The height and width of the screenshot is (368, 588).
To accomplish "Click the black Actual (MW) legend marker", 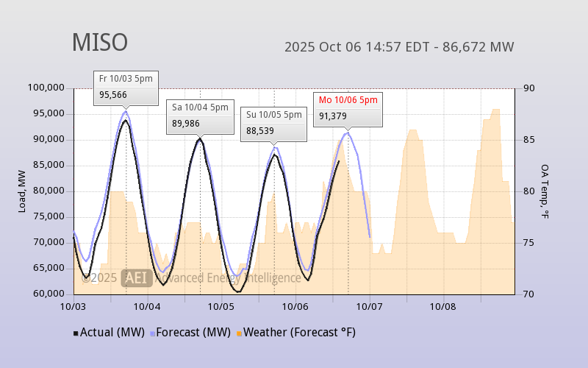I will click(x=76, y=333).
